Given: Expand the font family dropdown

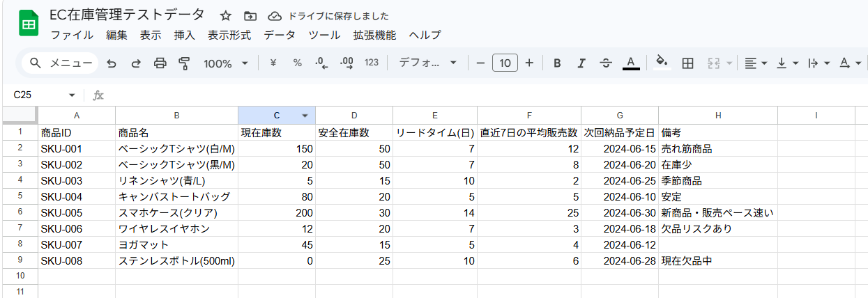Looking at the screenshot, I should 427,63.
